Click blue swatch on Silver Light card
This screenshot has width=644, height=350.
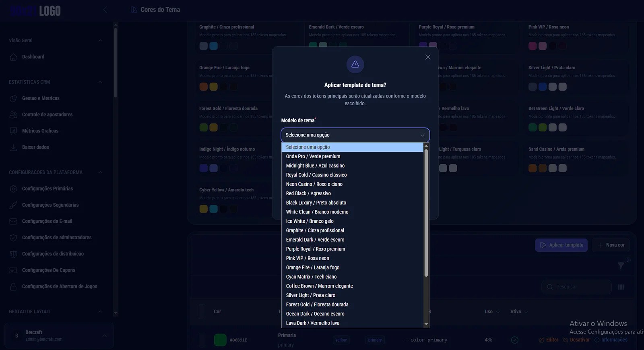[x=543, y=87]
